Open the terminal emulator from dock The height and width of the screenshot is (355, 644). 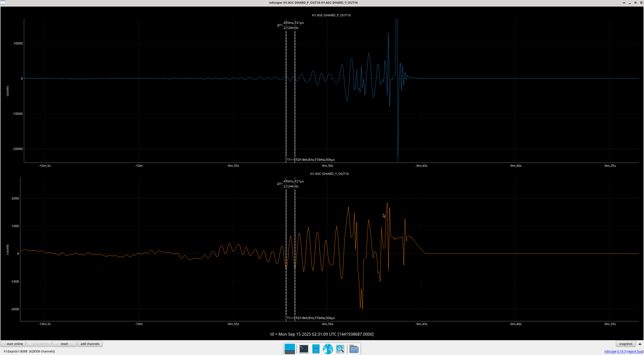304,349
